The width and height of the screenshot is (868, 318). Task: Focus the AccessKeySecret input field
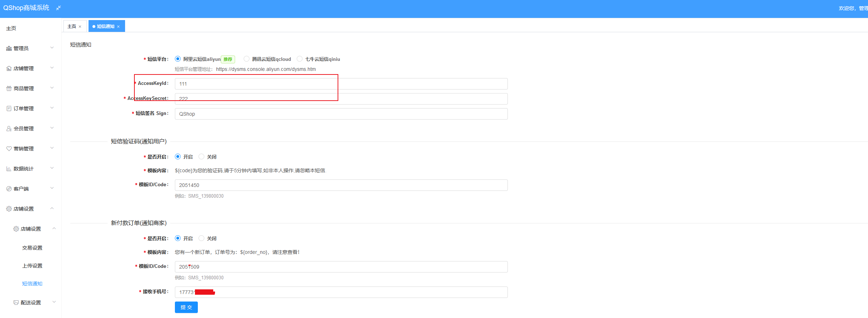click(x=341, y=99)
